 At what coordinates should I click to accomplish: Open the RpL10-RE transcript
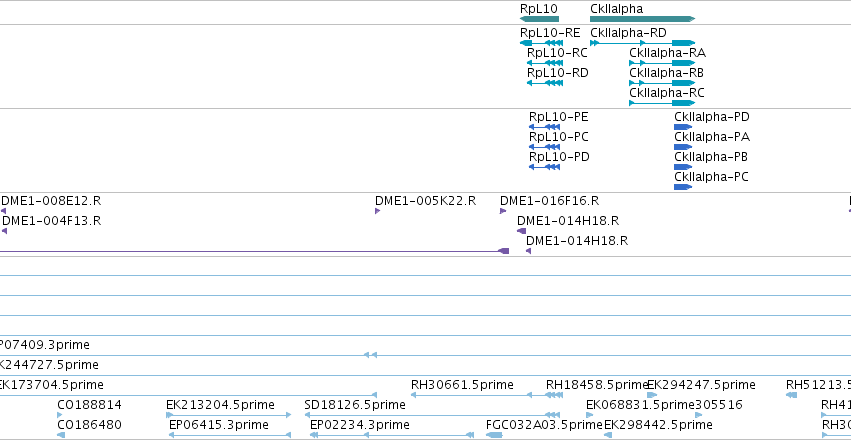(541, 43)
